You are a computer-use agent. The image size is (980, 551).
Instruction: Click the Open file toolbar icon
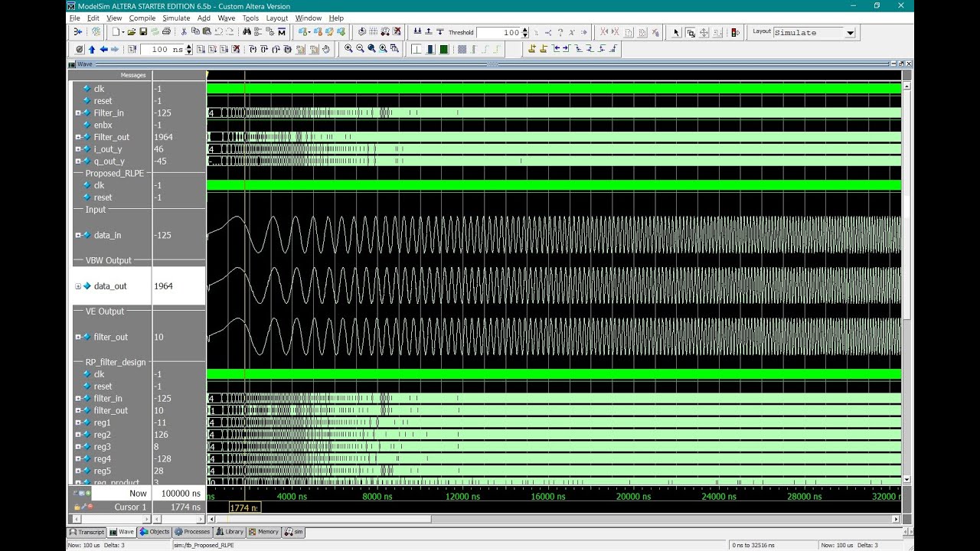(x=132, y=32)
